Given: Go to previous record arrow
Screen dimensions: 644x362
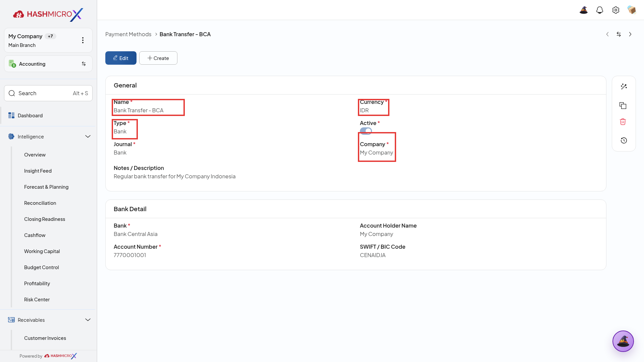Looking at the screenshot, I should 607,34.
